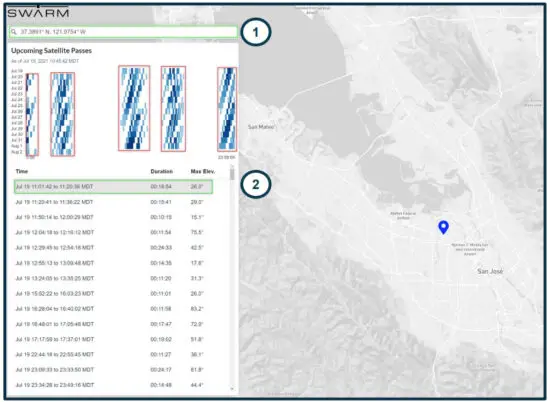Screen dimensions: 550x402
Task: Click the Duration column header
Action: tap(161, 171)
